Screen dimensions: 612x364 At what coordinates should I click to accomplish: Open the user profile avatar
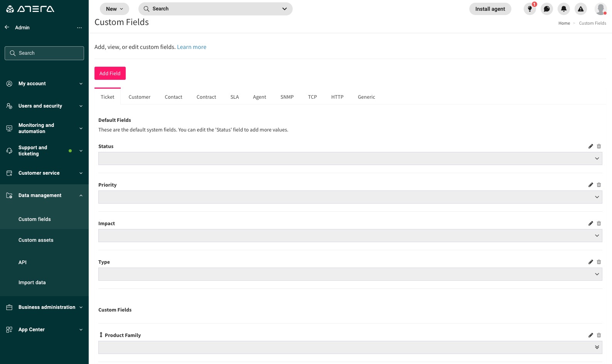[x=600, y=9]
